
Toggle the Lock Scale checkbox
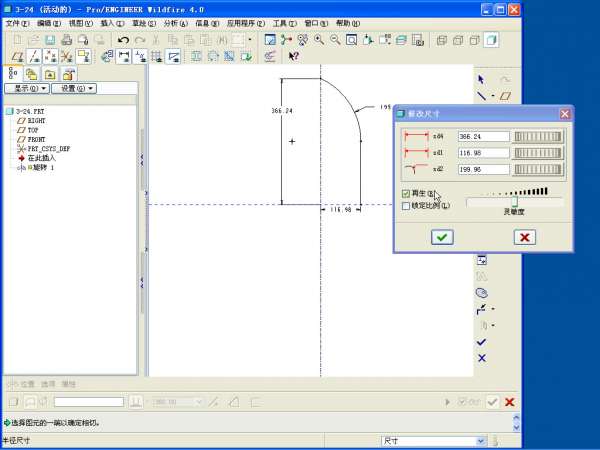tap(406, 206)
